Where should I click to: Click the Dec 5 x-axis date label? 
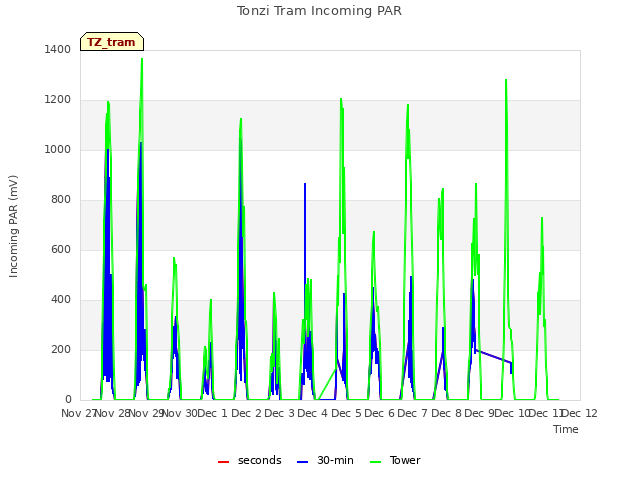tap(348, 413)
